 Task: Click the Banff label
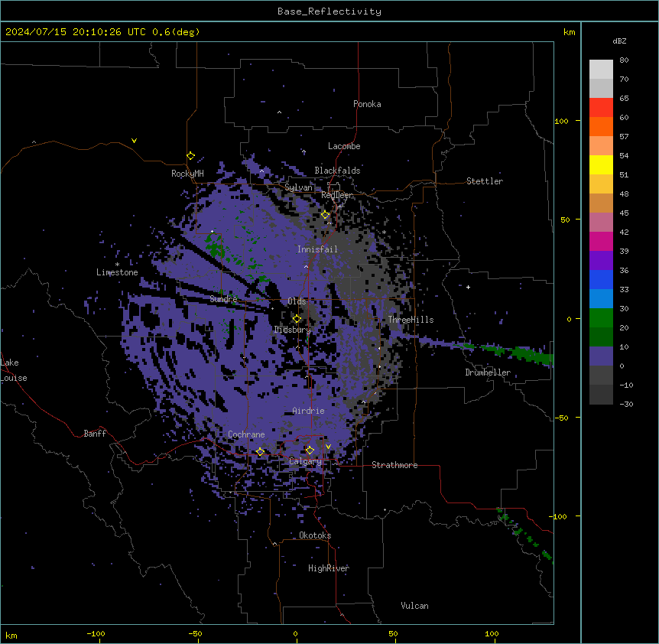pyautogui.click(x=95, y=434)
